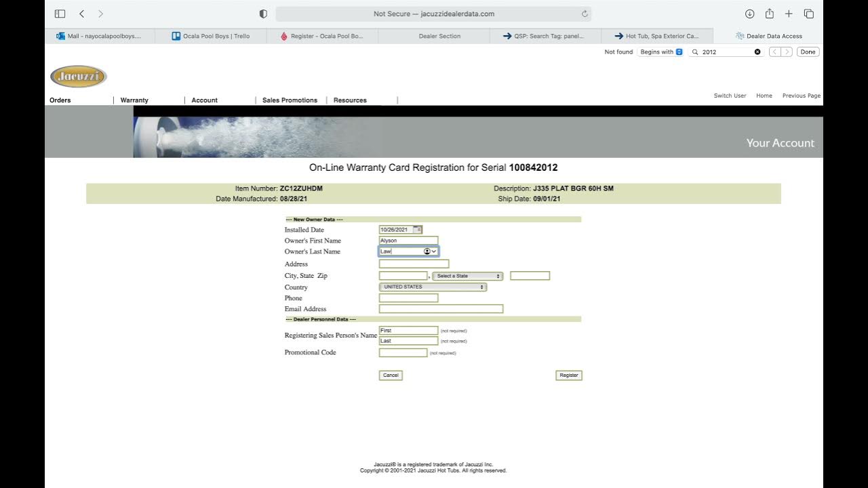Click the Email Address field
Image resolution: width=868 pixels, height=488 pixels.
[x=441, y=308]
